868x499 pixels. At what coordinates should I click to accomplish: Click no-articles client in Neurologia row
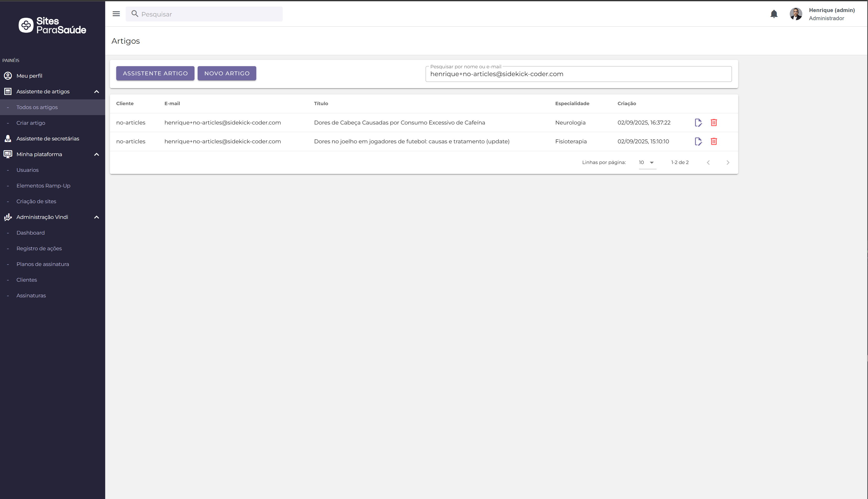pos(131,123)
